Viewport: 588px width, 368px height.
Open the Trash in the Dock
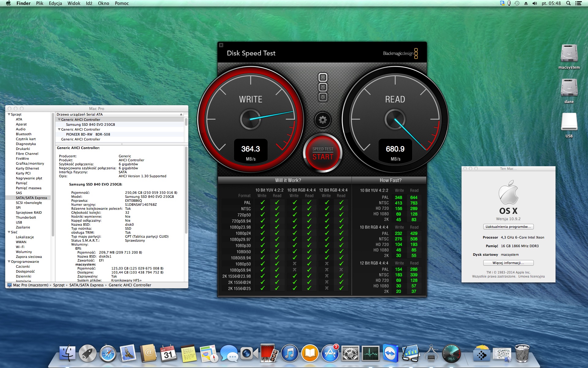(522, 354)
